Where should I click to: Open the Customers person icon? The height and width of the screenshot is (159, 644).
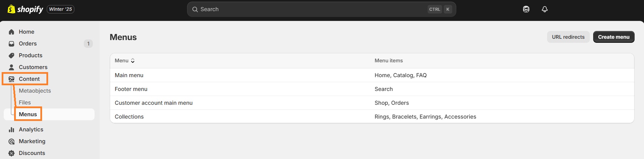[11, 67]
